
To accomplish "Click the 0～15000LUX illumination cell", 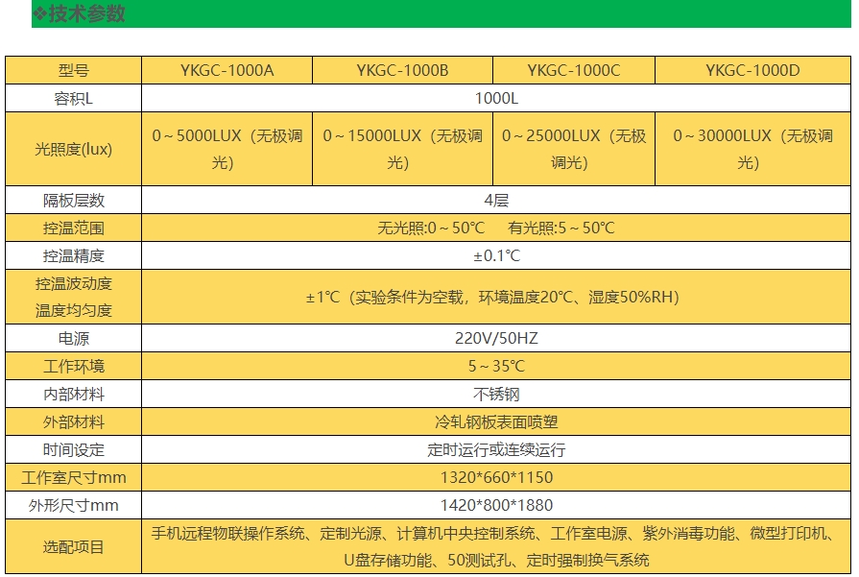I will pos(402,149).
